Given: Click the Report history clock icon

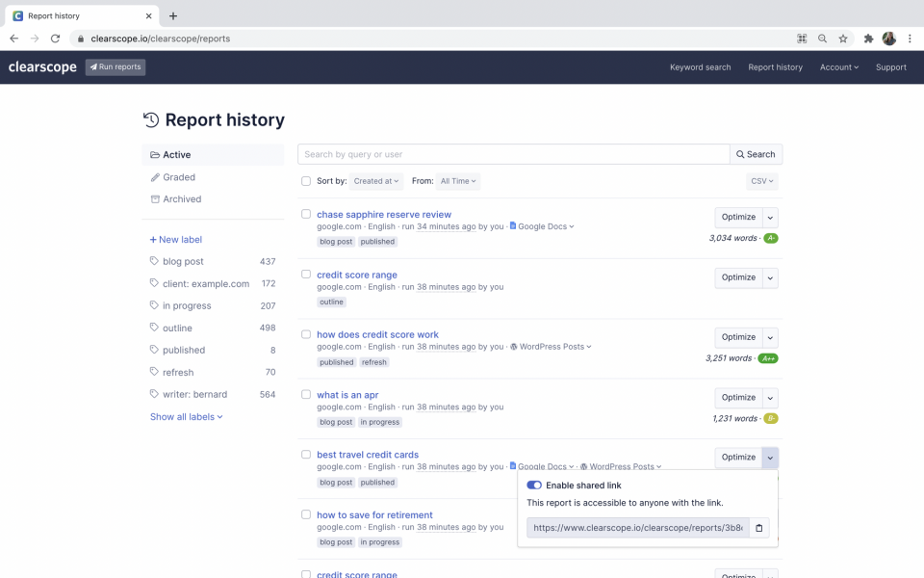Looking at the screenshot, I should 151,119.
